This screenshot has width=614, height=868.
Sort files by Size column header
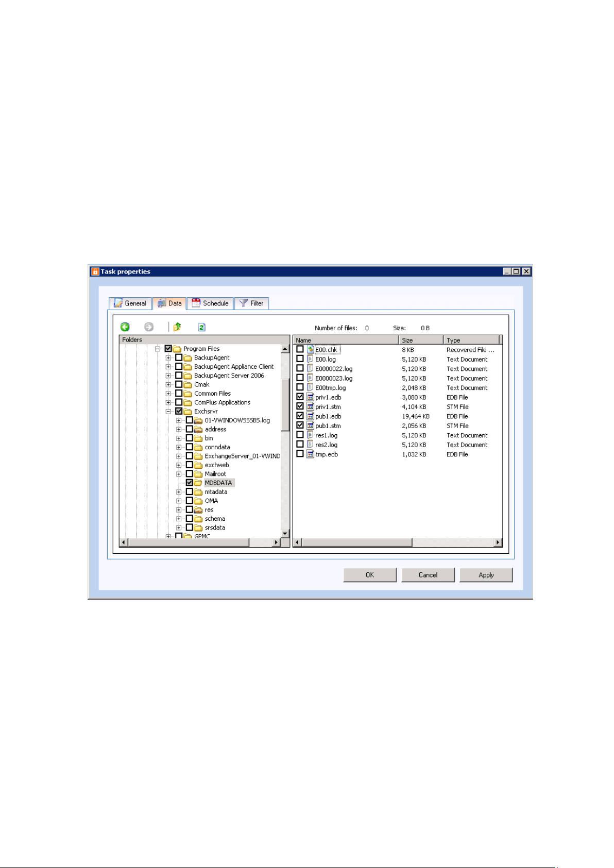[x=421, y=340]
